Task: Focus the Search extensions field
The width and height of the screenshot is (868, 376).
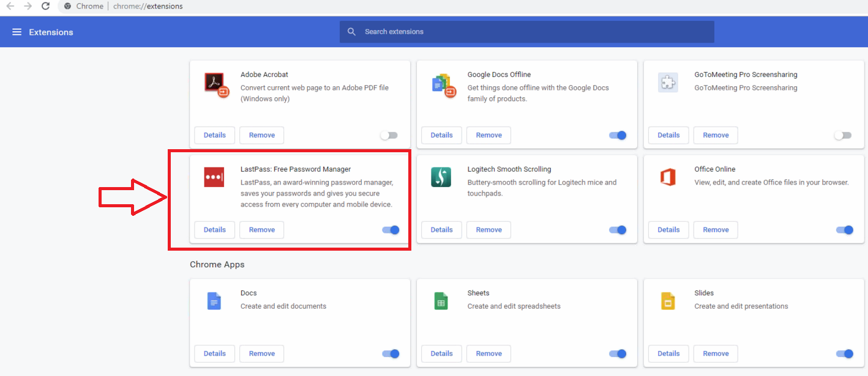Action: pyautogui.click(x=527, y=32)
